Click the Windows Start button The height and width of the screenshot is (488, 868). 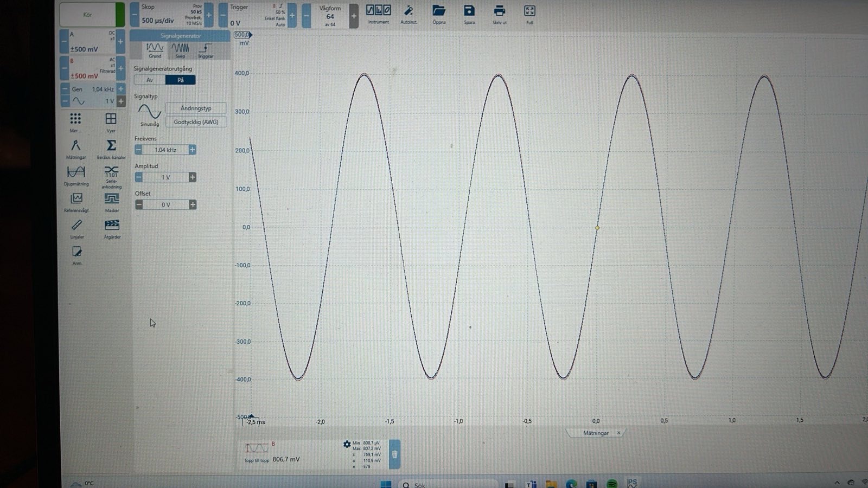[x=386, y=484]
